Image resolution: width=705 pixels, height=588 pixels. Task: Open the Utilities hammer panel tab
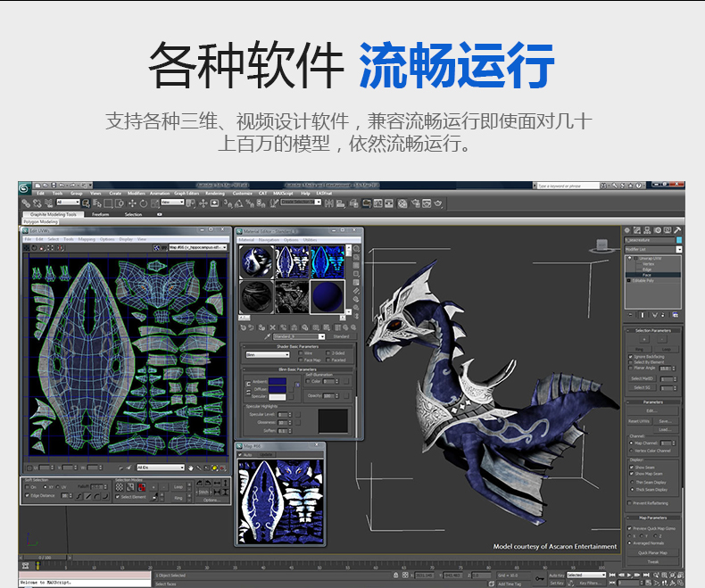tap(677, 230)
